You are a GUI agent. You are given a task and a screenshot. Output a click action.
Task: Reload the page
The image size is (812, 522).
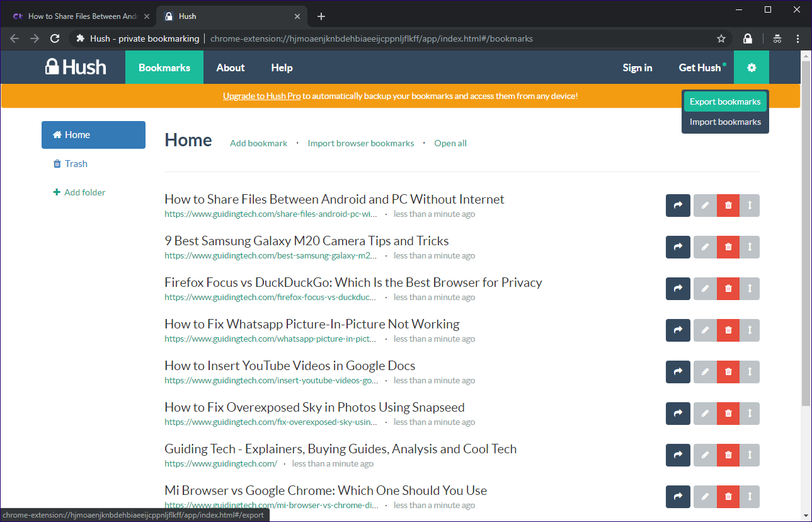point(55,38)
